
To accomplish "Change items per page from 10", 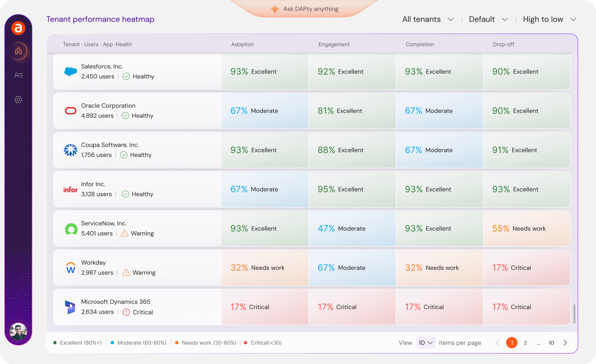I will click(x=426, y=343).
